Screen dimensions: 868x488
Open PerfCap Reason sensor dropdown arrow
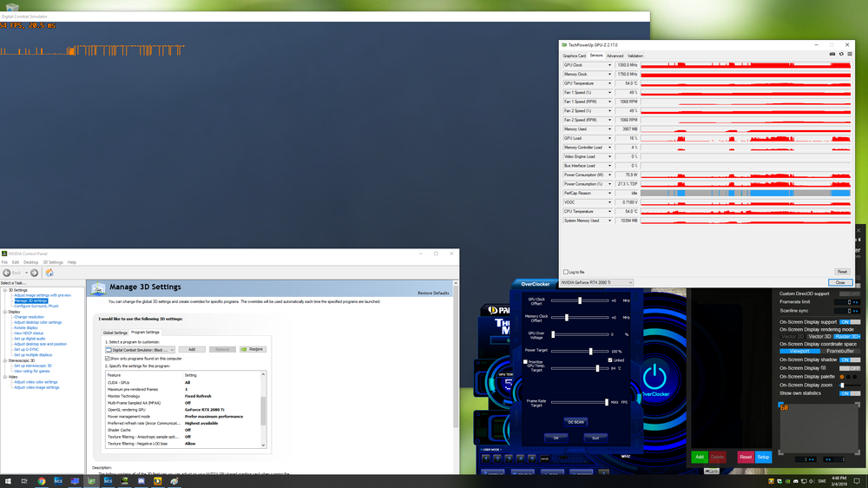point(609,194)
